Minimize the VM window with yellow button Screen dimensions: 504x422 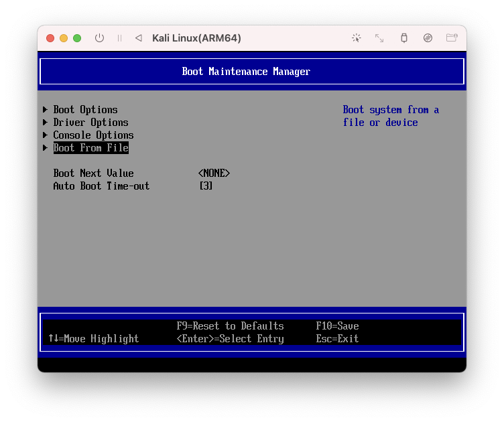[x=64, y=38]
